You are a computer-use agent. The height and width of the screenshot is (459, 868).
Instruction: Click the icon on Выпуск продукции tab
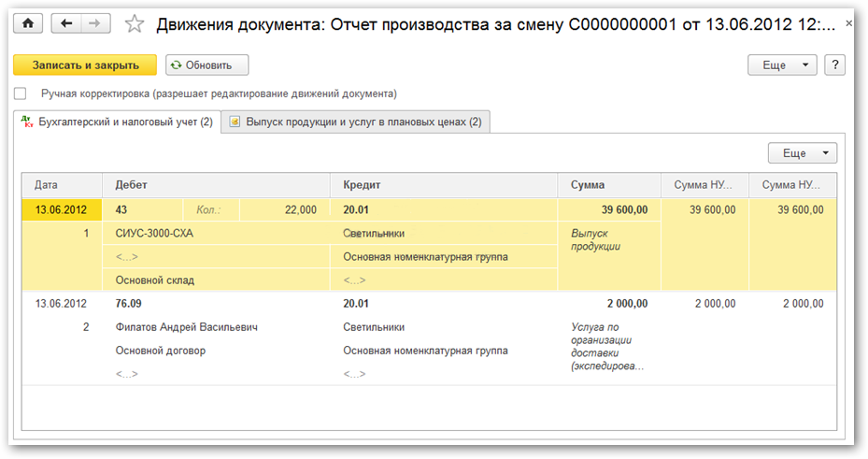tap(235, 122)
